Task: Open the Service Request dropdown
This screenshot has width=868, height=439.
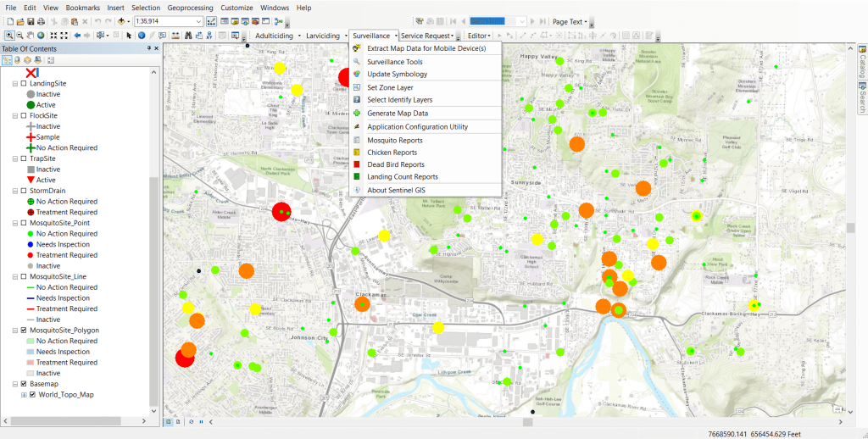Action: 427,36
